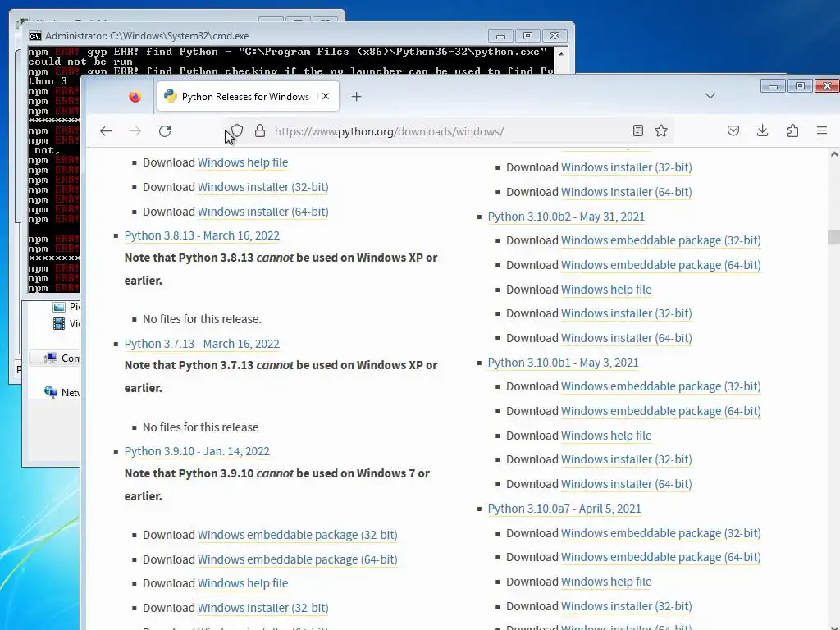
Task: Open cmd.exe window system menu icon
Action: point(35,36)
